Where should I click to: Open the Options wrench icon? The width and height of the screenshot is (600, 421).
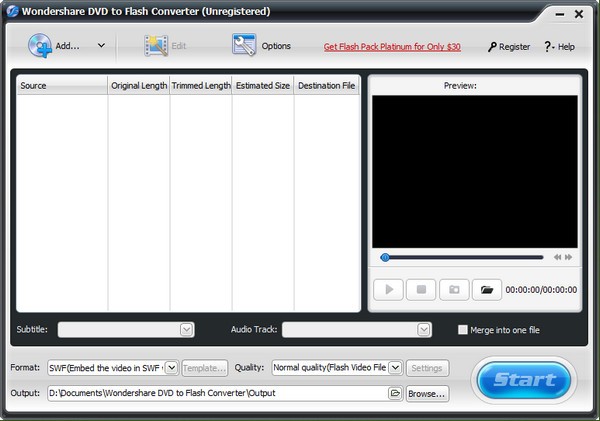[244, 45]
